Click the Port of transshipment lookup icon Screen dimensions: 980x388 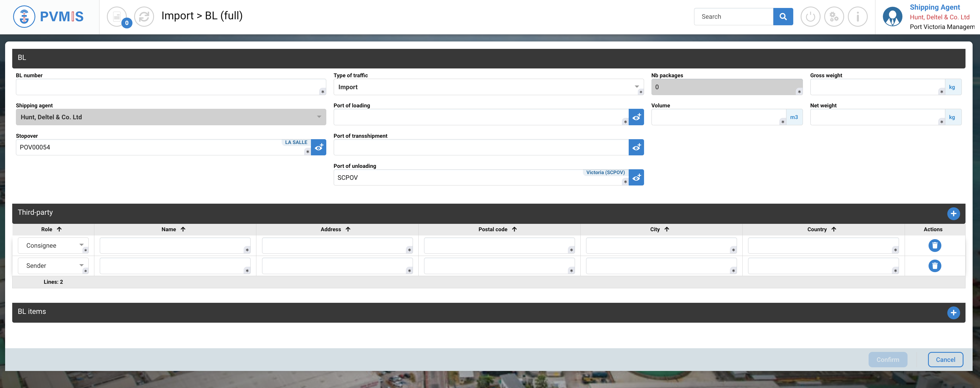[x=636, y=147]
